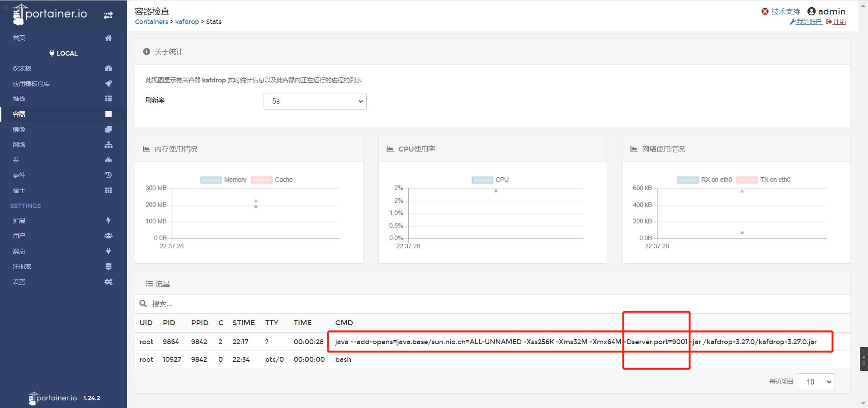Open the 网络 (networks) topology icon
Viewport: 868px width, 408px height.
pos(108,144)
